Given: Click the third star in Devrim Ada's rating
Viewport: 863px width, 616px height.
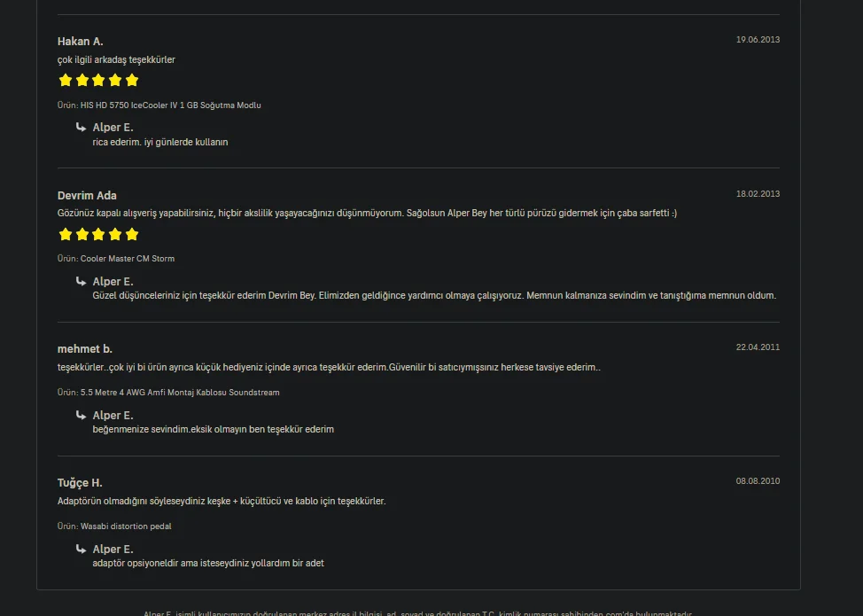Looking at the screenshot, I should click(x=98, y=235).
